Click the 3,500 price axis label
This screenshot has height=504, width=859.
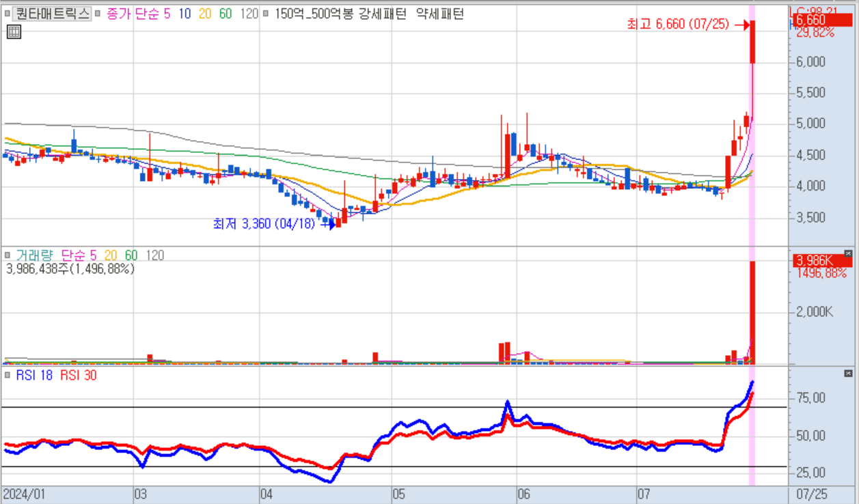pyautogui.click(x=811, y=217)
